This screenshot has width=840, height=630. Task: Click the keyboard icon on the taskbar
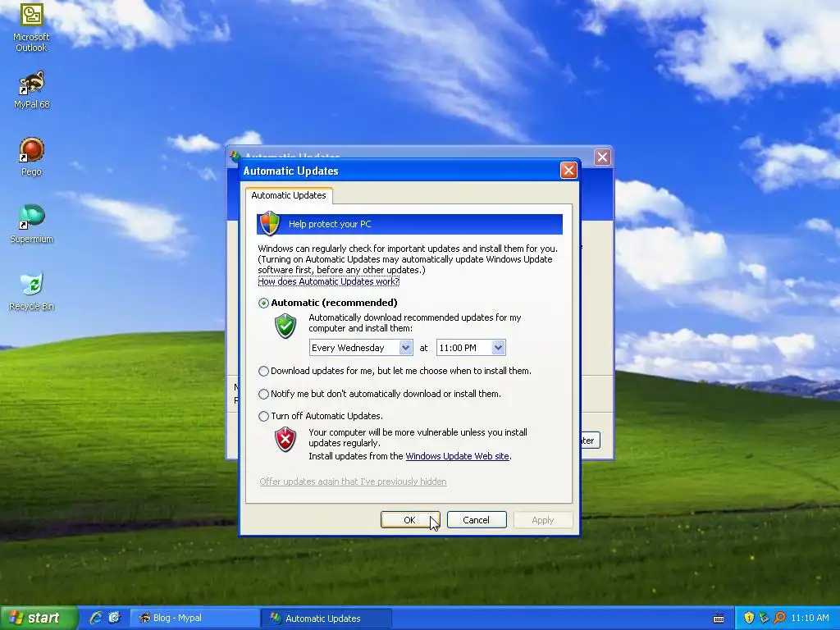tap(719, 619)
